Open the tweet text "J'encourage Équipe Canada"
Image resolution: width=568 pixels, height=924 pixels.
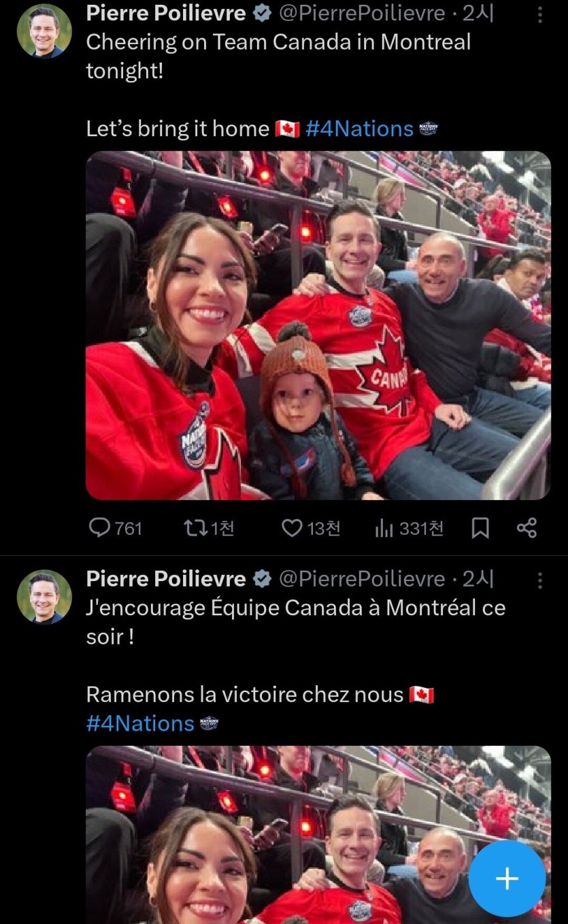click(295, 608)
